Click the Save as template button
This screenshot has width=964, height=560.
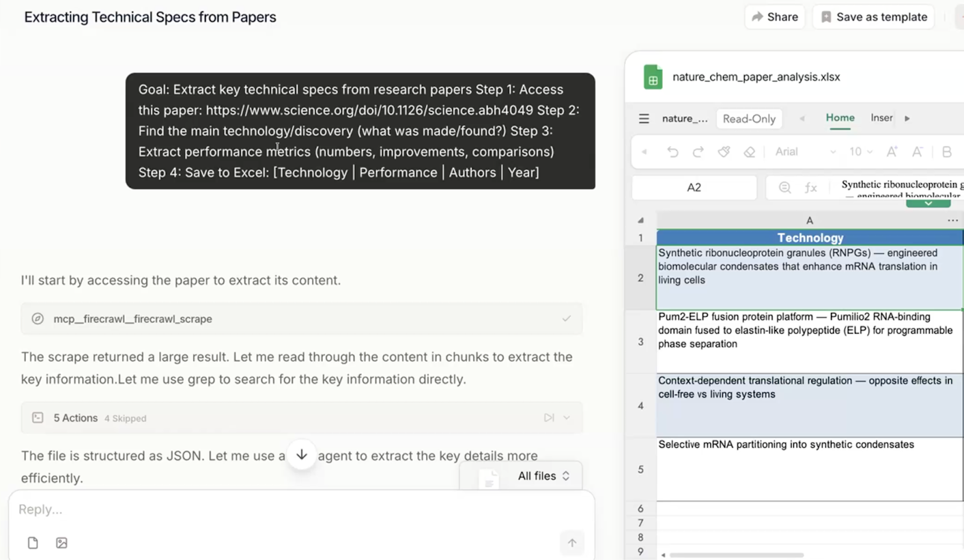(x=874, y=17)
